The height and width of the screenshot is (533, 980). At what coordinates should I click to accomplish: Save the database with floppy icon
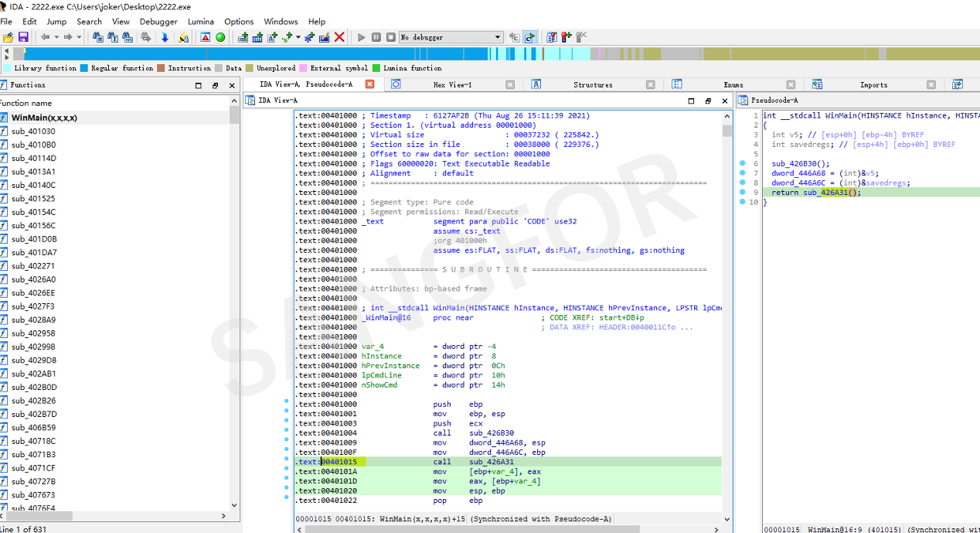point(23,37)
